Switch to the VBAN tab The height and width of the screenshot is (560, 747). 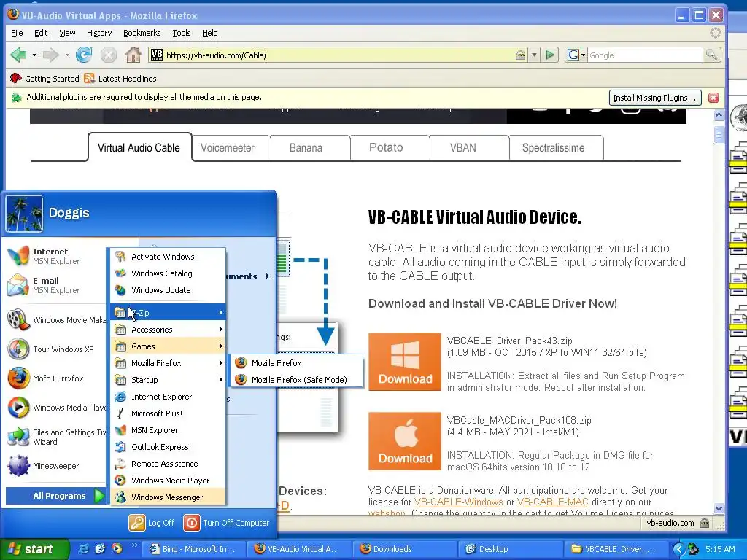click(x=469, y=147)
